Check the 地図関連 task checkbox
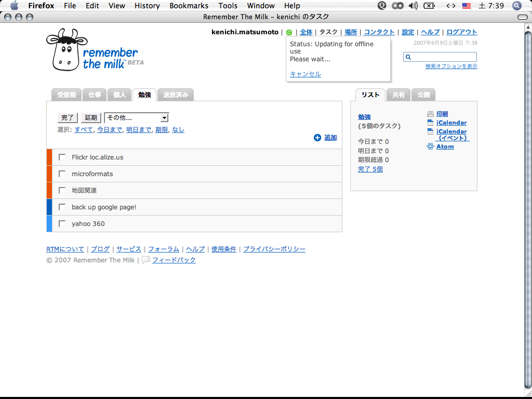The image size is (532, 399). (x=62, y=190)
